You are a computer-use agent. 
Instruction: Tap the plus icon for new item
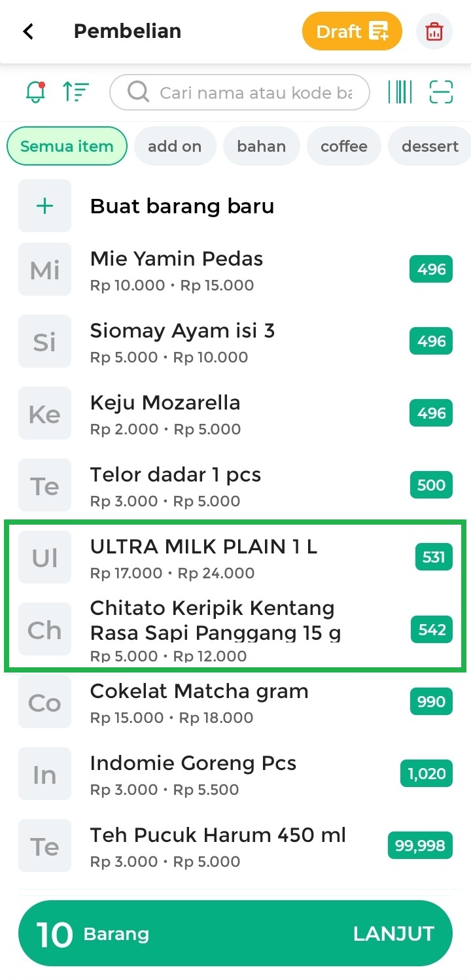coord(44,206)
